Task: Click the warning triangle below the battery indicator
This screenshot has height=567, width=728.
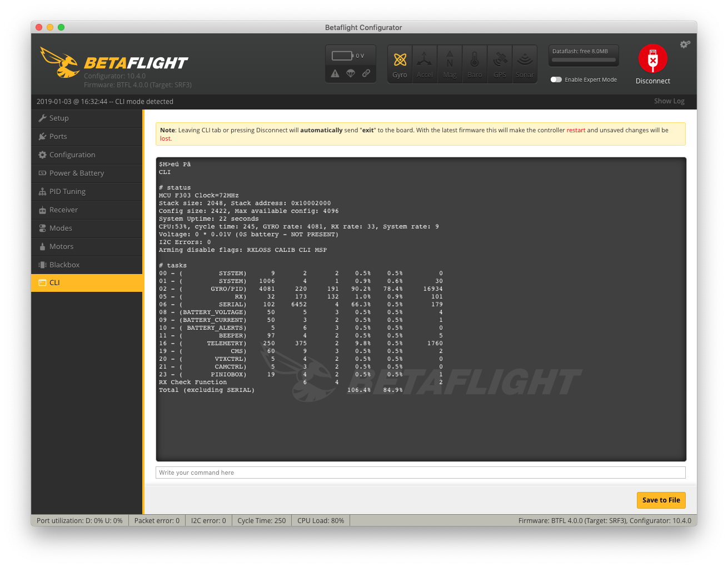Action: pos(335,73)
